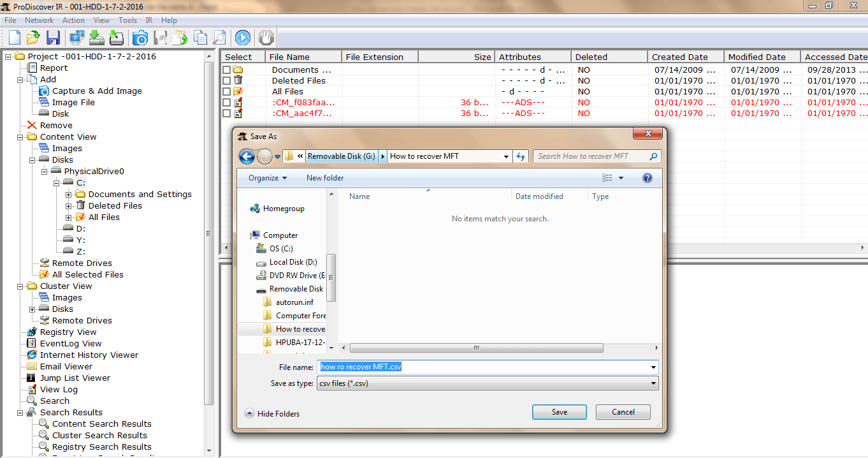868x458 pixels.
Task: Click the project tree vertical scrollbar
Action: pos(209,233)
